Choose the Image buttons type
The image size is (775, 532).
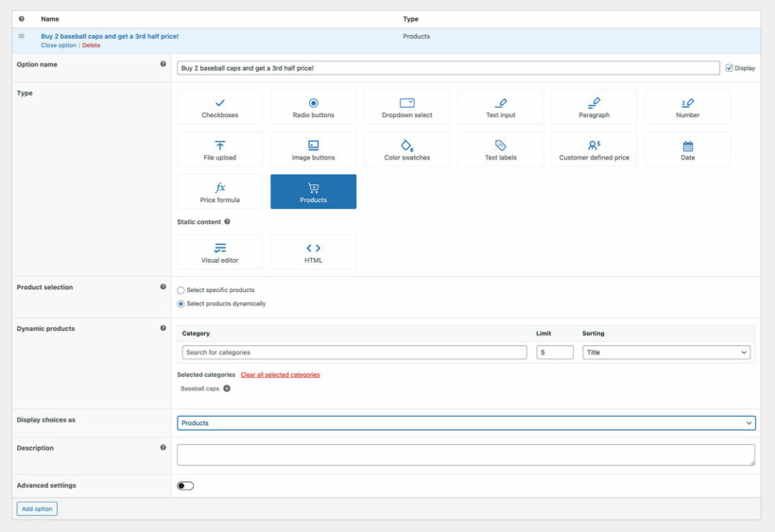coord(313,149)
